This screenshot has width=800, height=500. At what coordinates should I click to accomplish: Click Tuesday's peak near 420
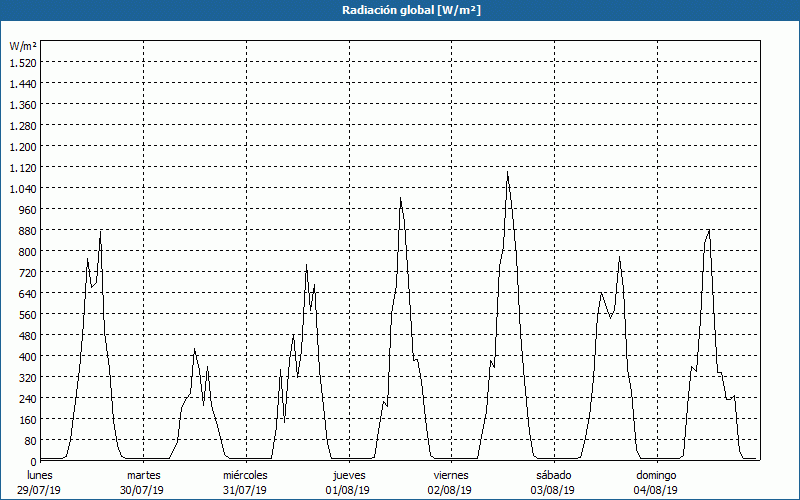194,349
